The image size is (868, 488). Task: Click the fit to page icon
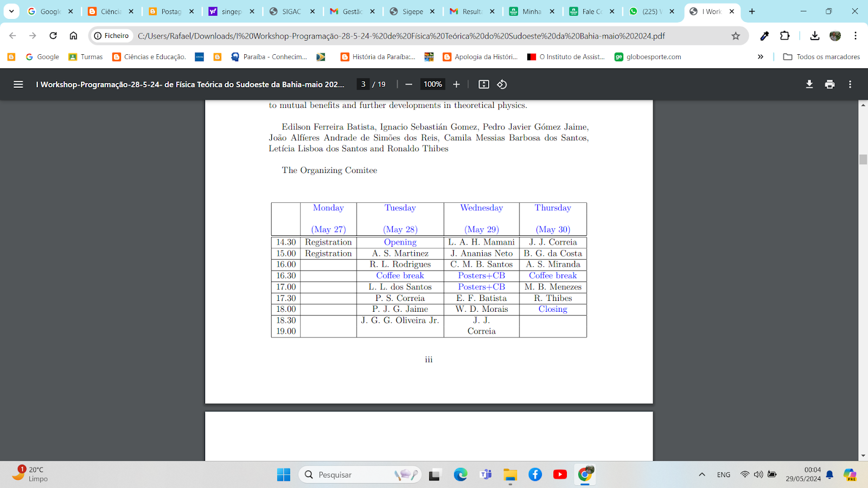click(484, 84)
